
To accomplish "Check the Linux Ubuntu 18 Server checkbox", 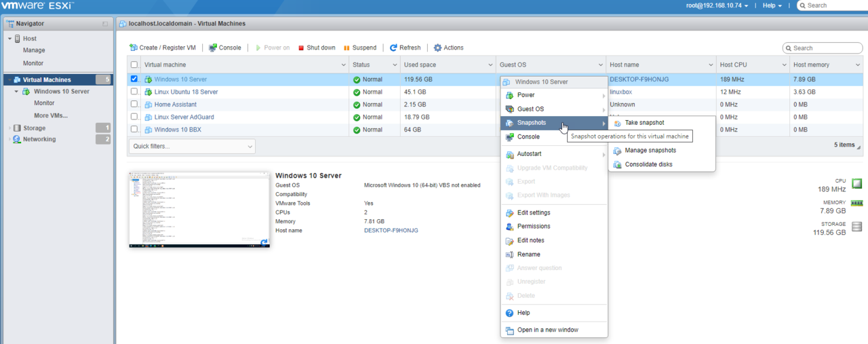I will click(x=134, y=92).
